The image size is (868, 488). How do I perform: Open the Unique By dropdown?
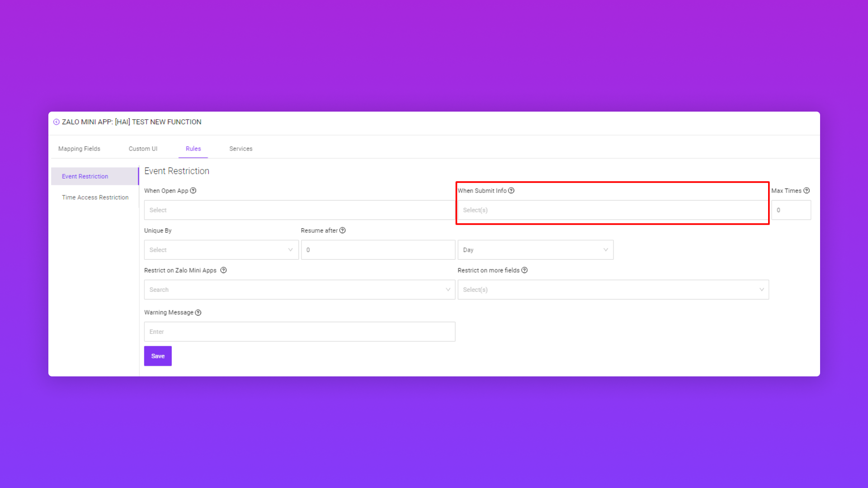pos(221,250)
